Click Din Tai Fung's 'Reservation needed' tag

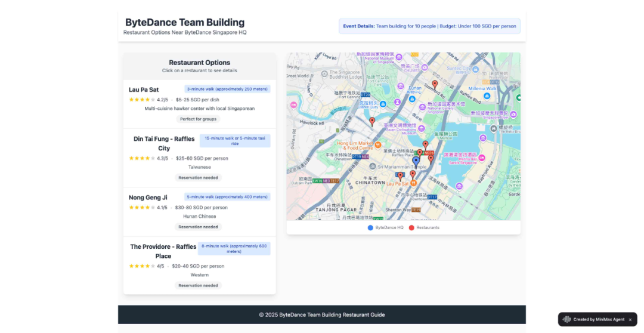[199, 178]
